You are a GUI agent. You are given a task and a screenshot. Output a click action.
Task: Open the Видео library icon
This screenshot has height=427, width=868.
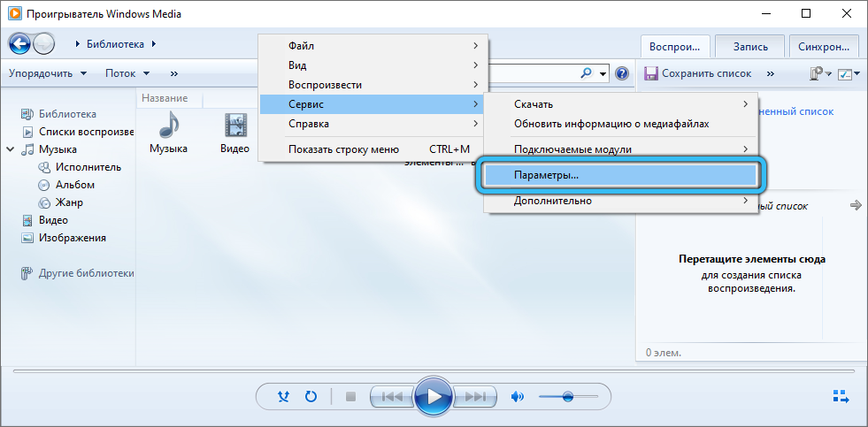tap(234, 133)
